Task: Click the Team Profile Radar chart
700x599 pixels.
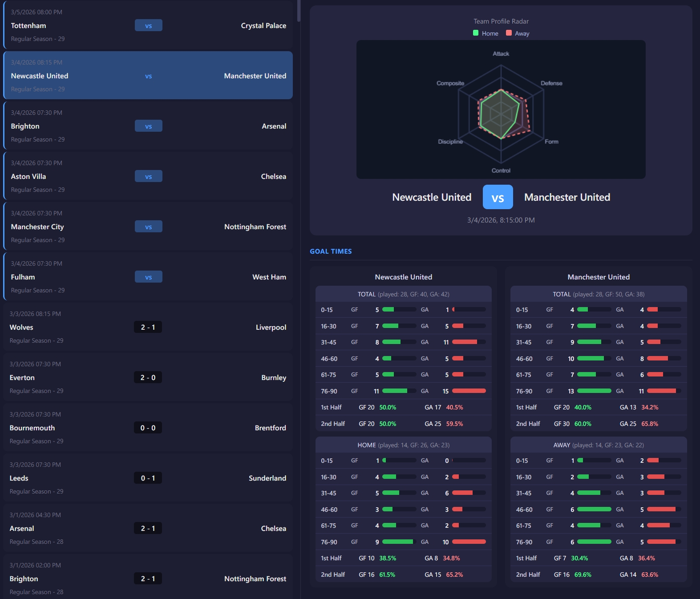Action: click(501, 109)
